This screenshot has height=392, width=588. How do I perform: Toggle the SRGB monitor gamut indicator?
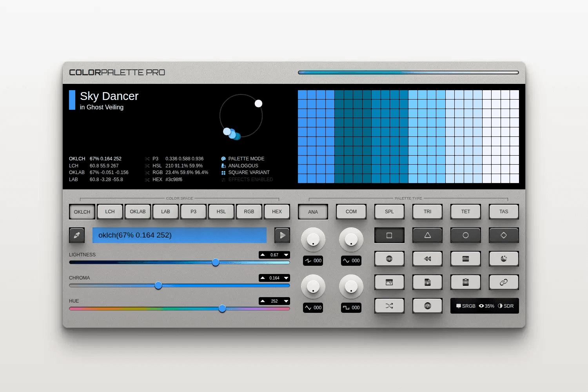(x=466, y=306)
